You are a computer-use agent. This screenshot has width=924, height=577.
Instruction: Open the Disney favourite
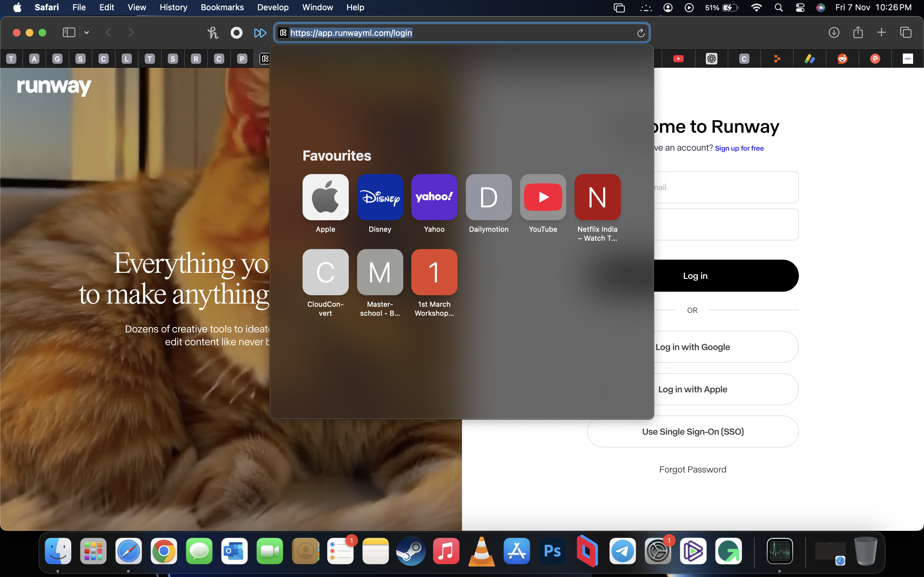point(380,197)
